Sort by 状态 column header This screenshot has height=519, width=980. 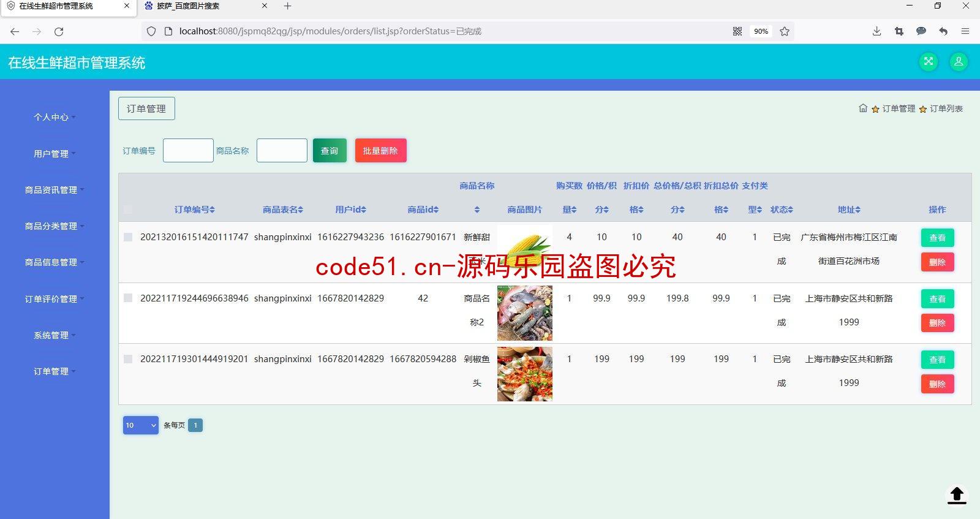coord(782,210)
